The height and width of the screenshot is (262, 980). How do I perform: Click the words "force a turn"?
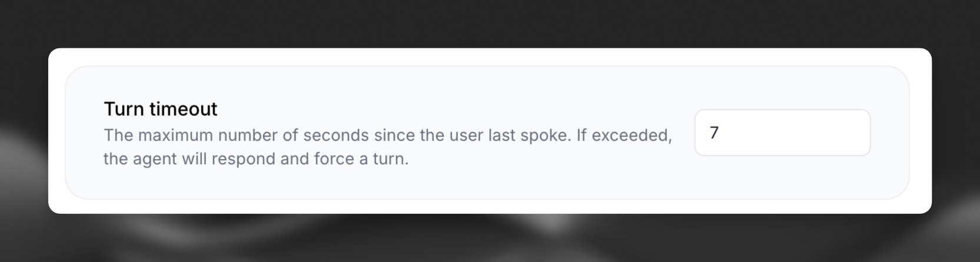click(x=361, y=159)
